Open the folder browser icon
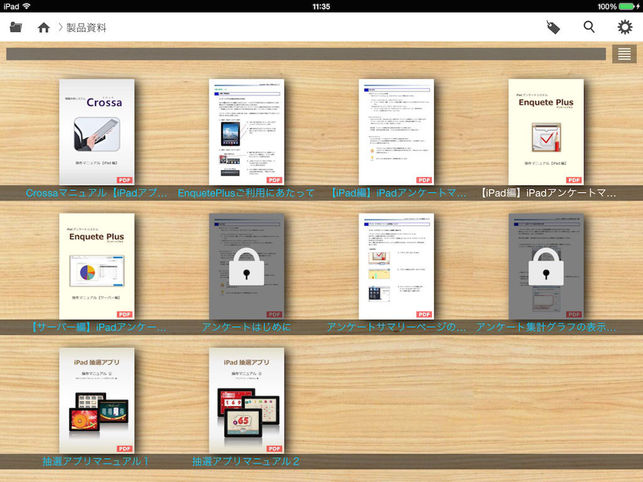The image size is (643, 482). [x=16, y=27]
